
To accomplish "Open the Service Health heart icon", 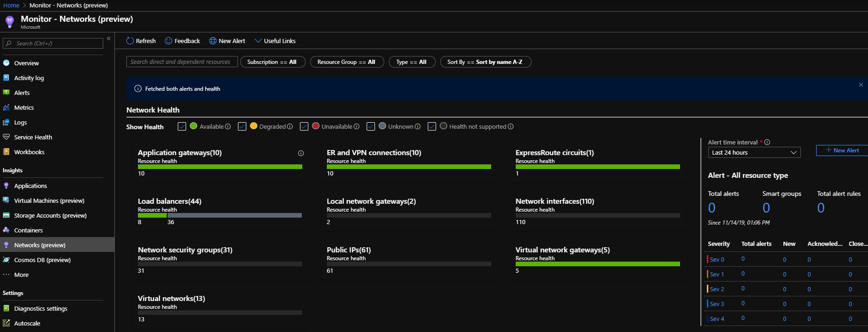I will [6, 137].
